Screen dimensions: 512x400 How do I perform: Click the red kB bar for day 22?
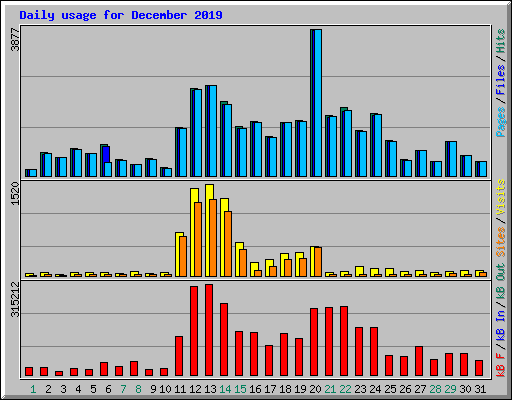(x=344, y=341)
